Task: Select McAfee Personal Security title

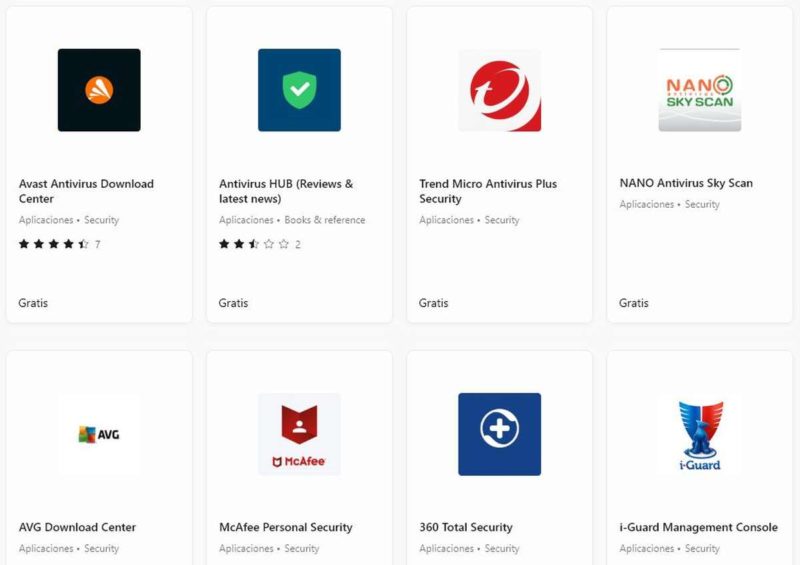Action: (286, 527)
